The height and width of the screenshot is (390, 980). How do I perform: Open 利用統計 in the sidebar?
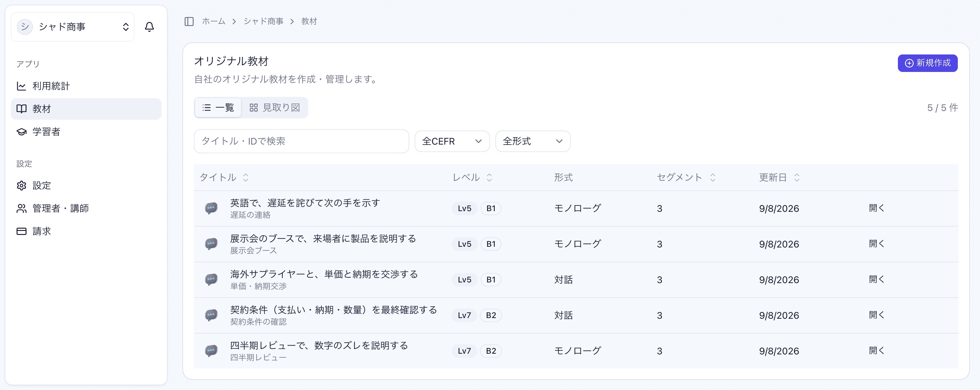[86, 86]
